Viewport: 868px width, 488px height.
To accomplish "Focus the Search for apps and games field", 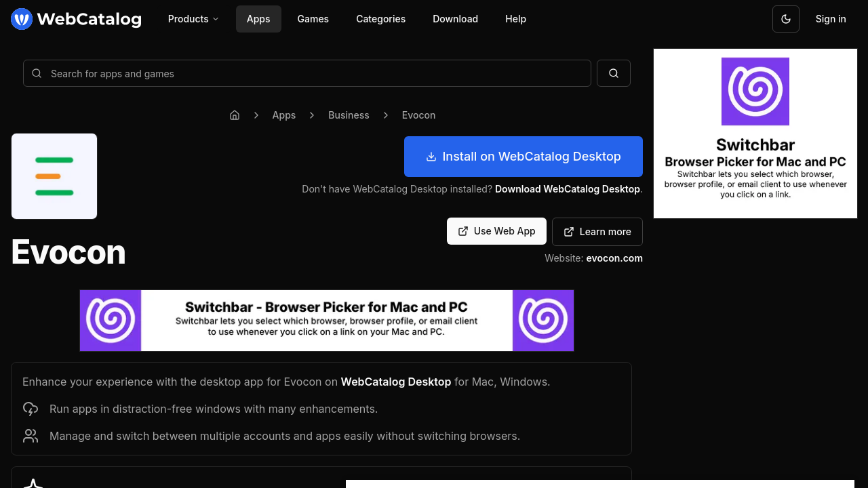I will (x=307, y=73).
